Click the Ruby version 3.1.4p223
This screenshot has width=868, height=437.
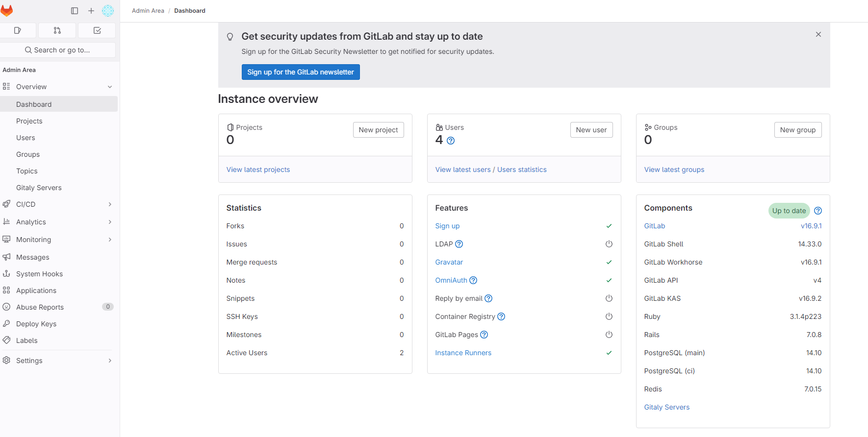point(806,316)
